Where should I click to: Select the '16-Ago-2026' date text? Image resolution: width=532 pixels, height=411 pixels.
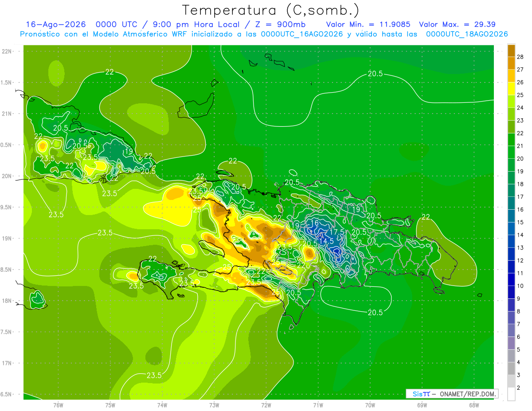pos(55,24)
